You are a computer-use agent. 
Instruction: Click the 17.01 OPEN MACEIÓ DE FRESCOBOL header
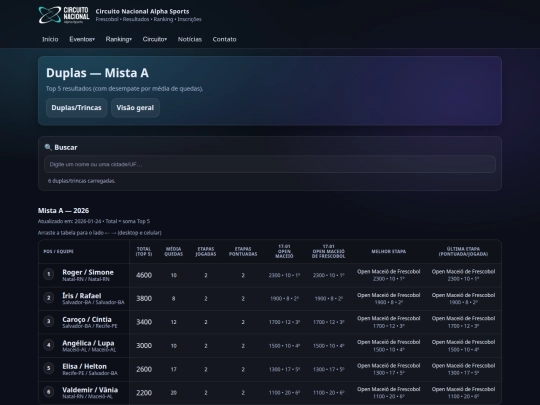click(x=329, y=251)
